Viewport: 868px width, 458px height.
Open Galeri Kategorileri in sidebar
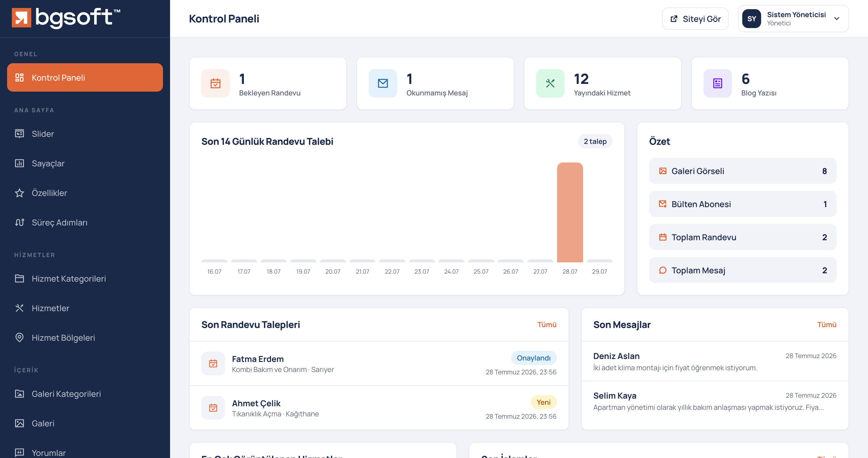click(85, 394)
